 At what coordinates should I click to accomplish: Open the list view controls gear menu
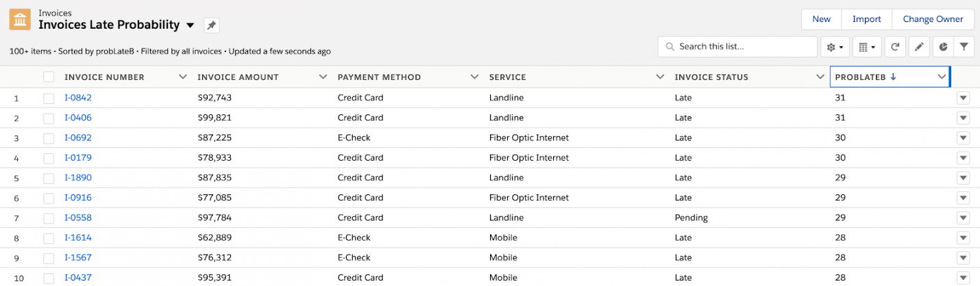coord(835,47)
